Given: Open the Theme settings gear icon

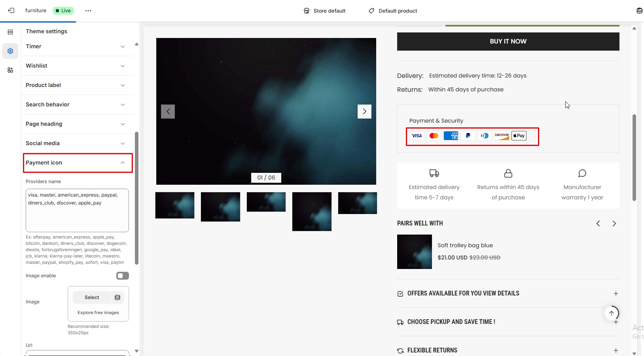Looking at the screenshot, I should click(x=10, y=51).
